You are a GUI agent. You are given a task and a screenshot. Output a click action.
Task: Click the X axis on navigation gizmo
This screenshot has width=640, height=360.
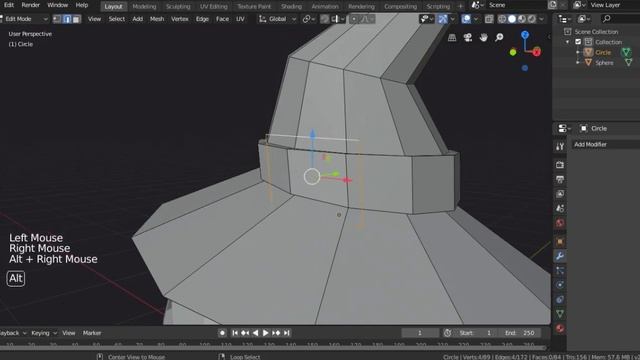pyautogui.click(x=537, y=52)
